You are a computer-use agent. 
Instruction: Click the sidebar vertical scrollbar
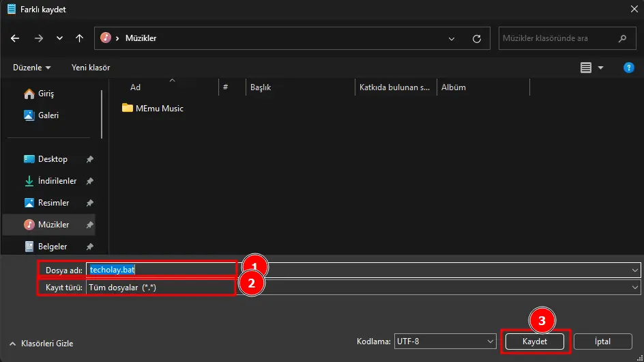tap(102, 115)
